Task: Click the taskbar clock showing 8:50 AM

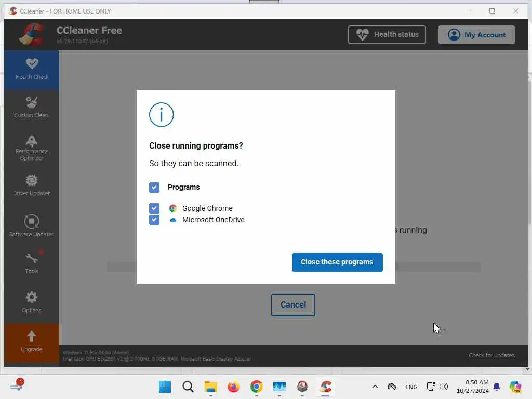Action: [473, 387]
